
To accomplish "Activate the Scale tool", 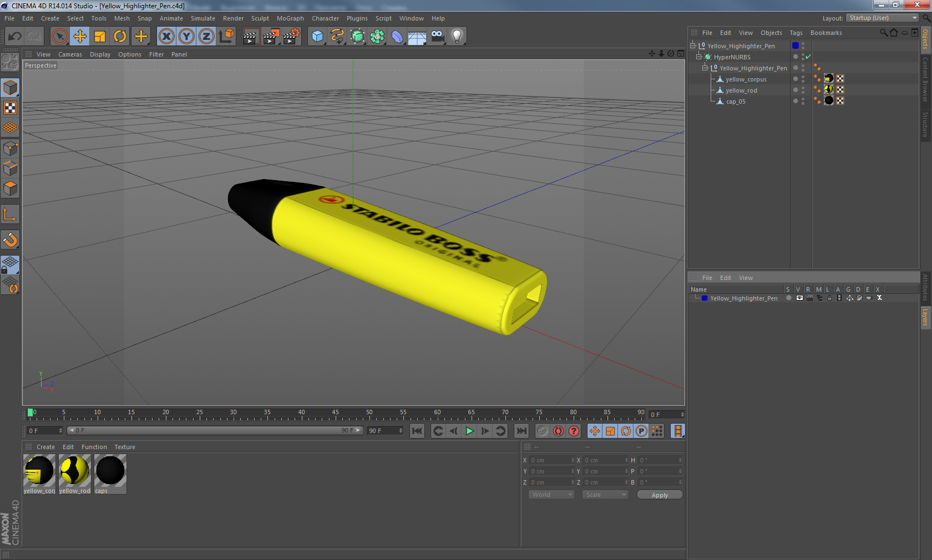I will (100, 37).
